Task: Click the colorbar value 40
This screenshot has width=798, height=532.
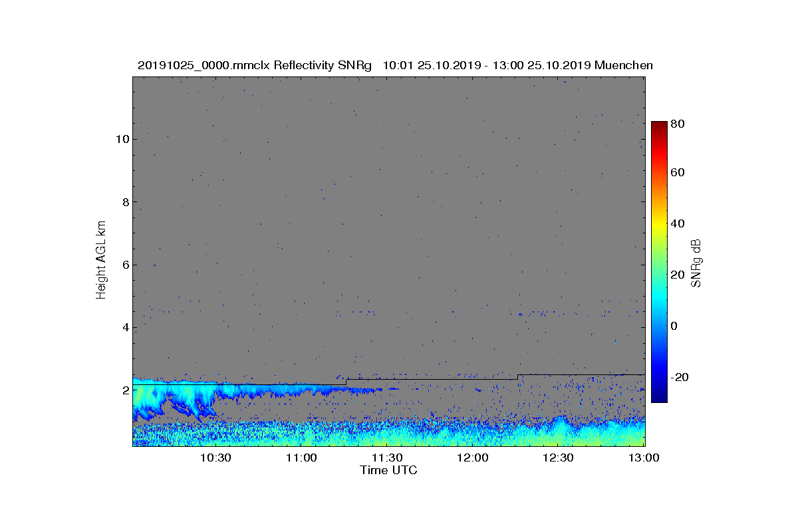Action: tap(678, 223)
